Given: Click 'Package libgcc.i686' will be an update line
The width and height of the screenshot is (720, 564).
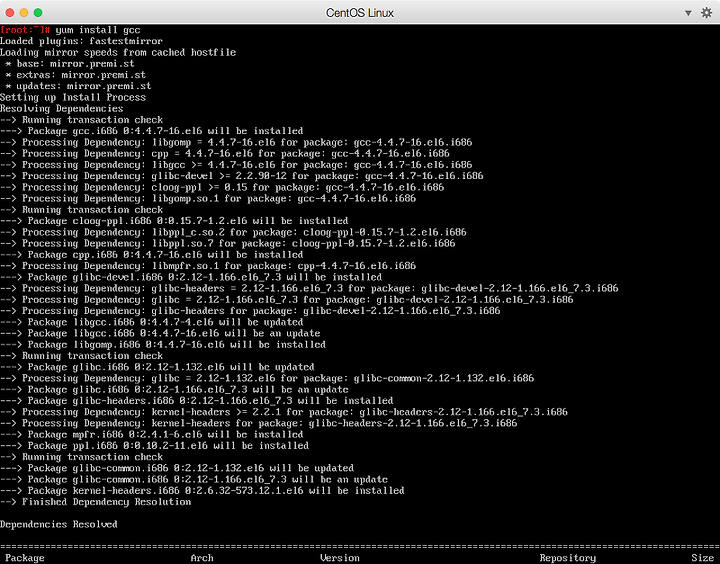Looking at the screenshot, I should pos(160,333).
